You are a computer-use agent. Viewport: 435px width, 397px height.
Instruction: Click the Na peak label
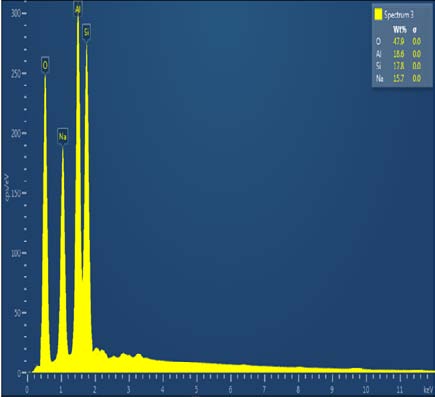[x=63, y=136]
